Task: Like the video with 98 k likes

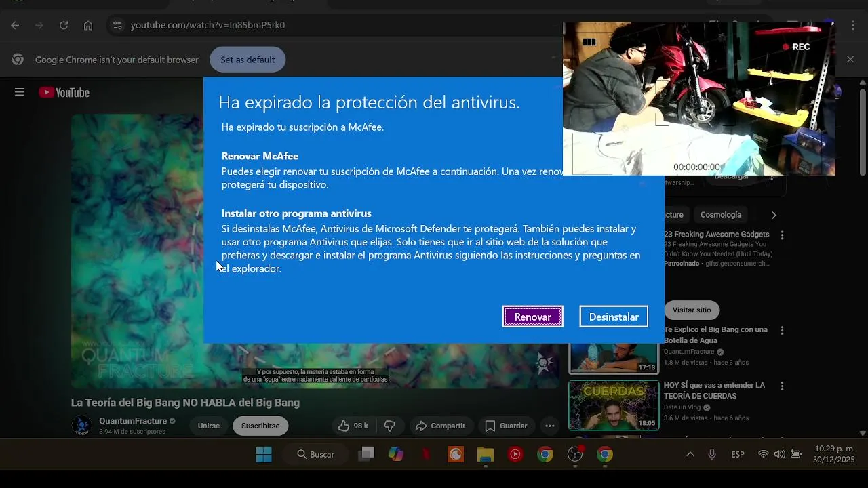Action: (353, 426)
